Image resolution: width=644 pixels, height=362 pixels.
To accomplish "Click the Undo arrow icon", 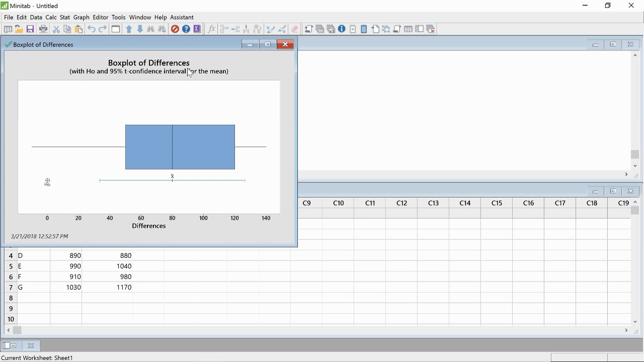I will [92, 29].
